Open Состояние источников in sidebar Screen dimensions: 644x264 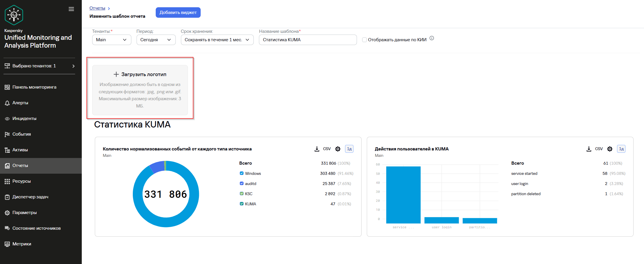pyautogui.click(x=41, y=228)
